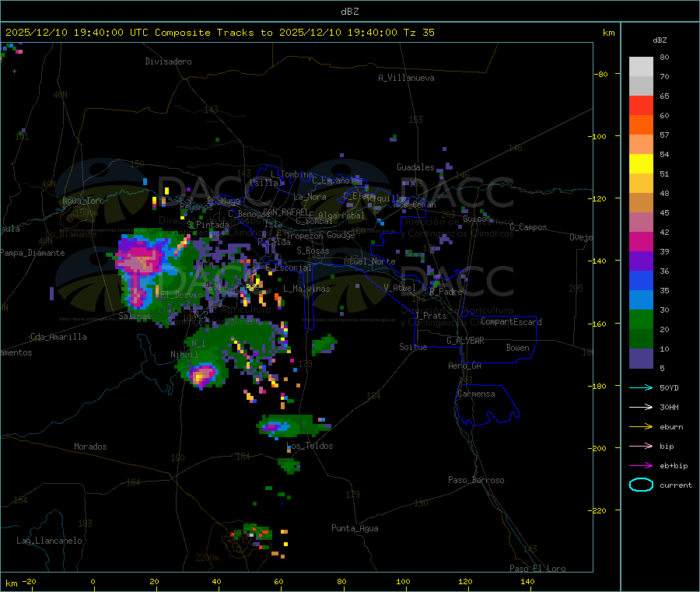Click the 'Morados' map label
Image resolution: width=700 pixels, height=592 pixels.
(x=90, y=447)
